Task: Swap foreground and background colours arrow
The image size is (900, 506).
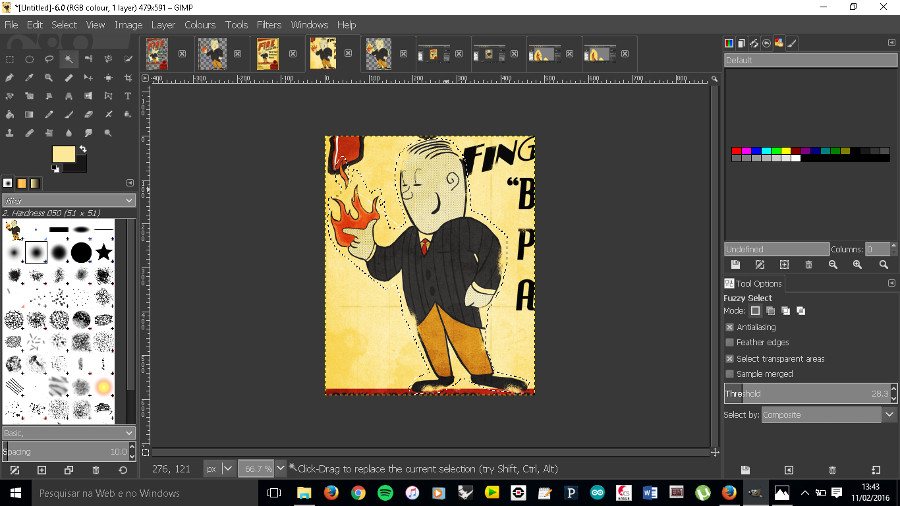Action: pos(83,149)
